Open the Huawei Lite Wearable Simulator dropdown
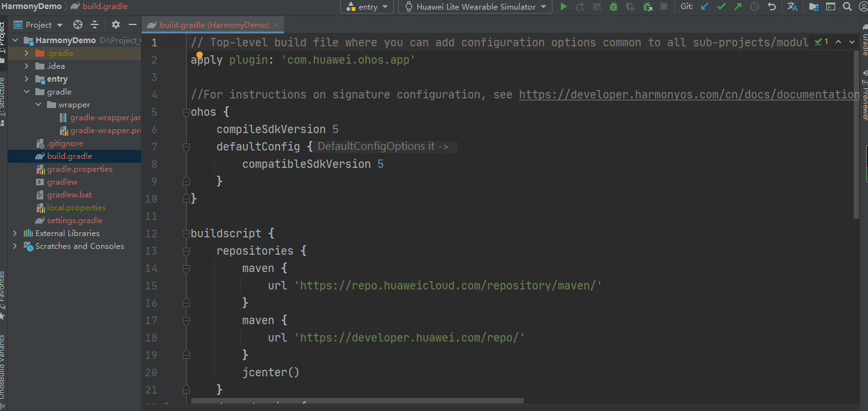868x411 pixels. coord(475,7)
